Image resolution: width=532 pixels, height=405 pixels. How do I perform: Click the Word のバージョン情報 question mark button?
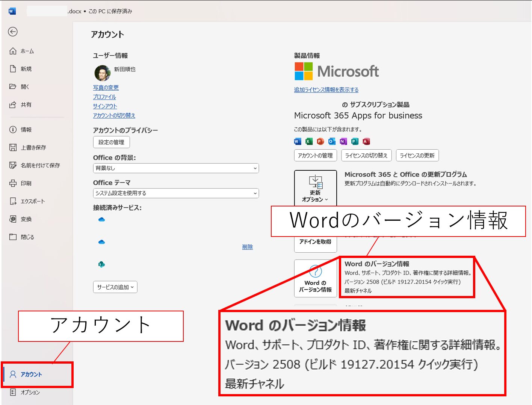(x=315, y=278)
